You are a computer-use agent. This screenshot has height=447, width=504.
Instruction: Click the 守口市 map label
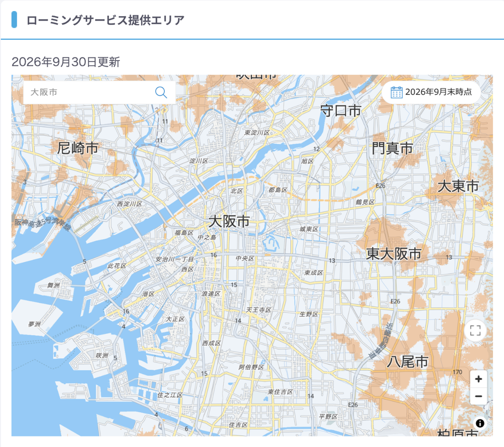point(341,110)
